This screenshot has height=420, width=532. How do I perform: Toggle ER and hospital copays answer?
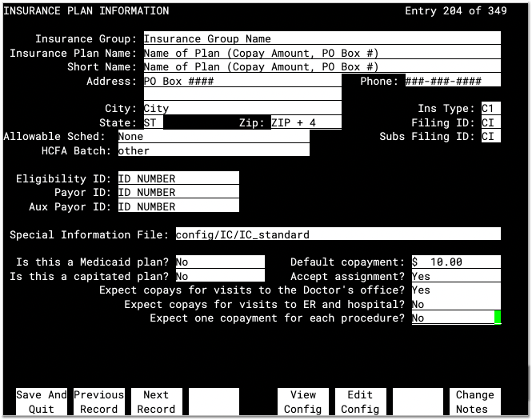pyautogui.click(x=456, y=304)
